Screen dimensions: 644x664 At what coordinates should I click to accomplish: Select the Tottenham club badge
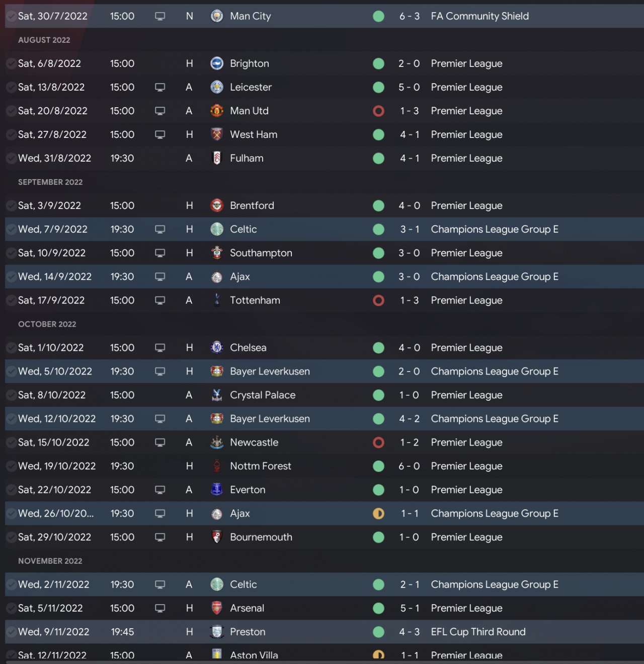click(x=217, y=300)
